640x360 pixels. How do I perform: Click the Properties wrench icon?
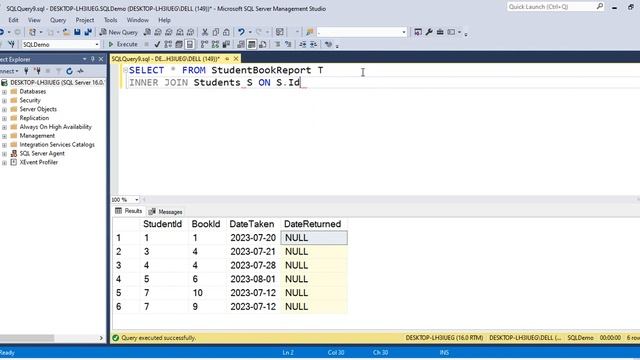coord(429,32)
